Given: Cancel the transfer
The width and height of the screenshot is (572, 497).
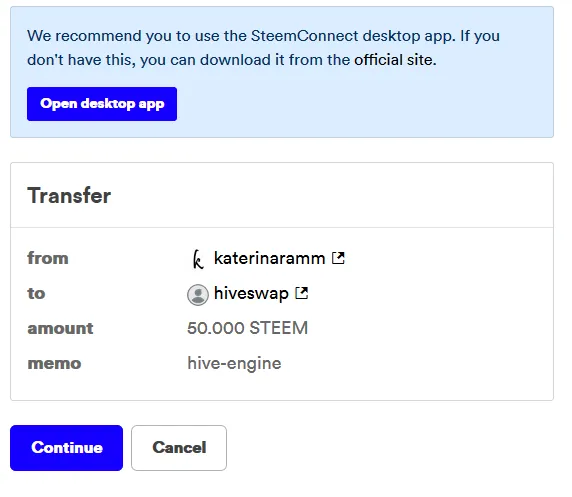Looking at the screenshot, I should pyautogui.click(x=179, y=448).
